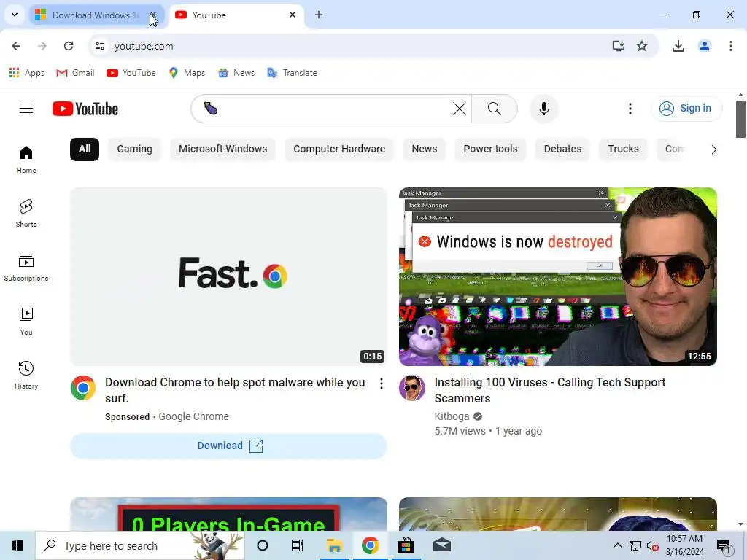This screenshot has width=747, height=560.
Task: Go back with the browser arrow
Action: [16, 46]
